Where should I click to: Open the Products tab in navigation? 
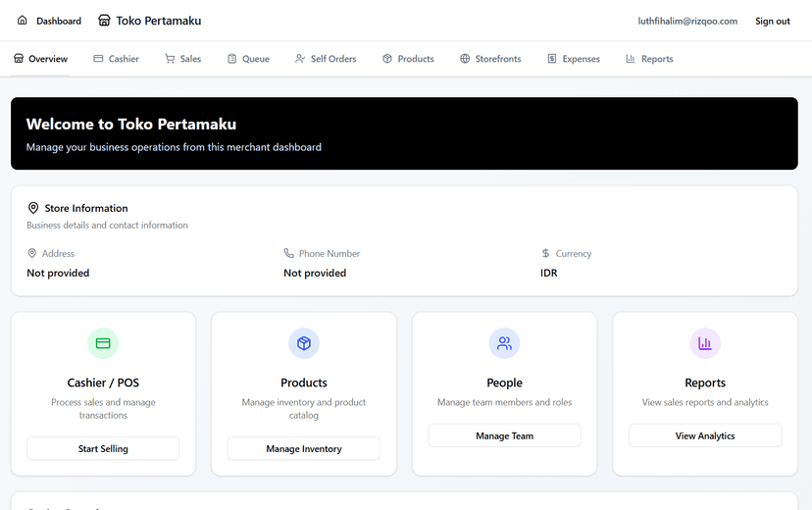click(408, 59)
